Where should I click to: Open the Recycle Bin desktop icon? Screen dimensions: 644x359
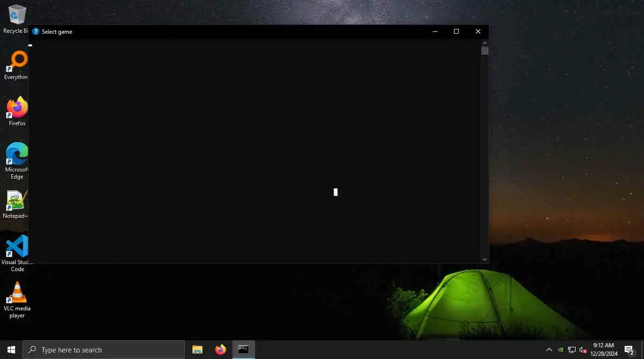coord(17,19)
